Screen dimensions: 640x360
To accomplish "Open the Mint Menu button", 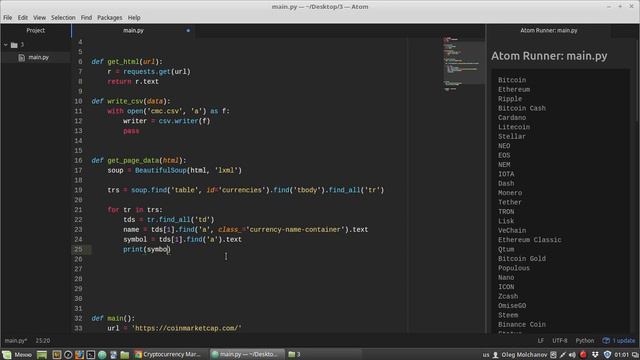I will pos(17,354).
